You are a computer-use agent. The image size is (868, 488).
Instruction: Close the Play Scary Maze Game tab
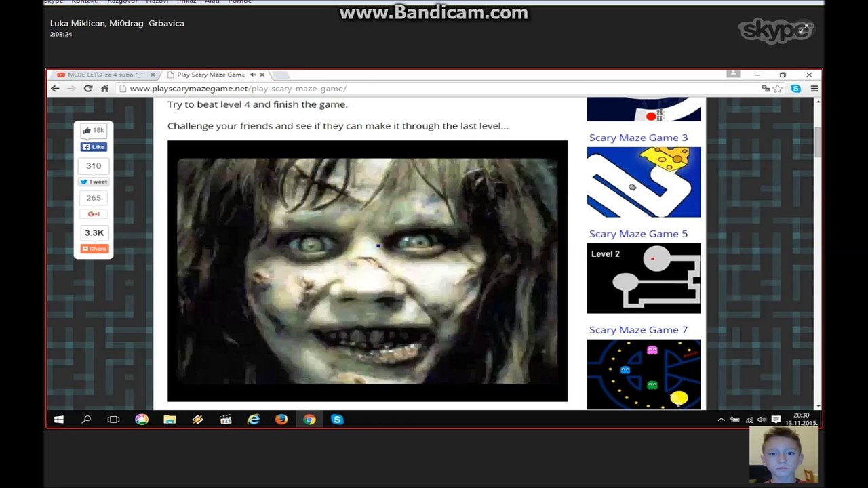pos(262,75)
